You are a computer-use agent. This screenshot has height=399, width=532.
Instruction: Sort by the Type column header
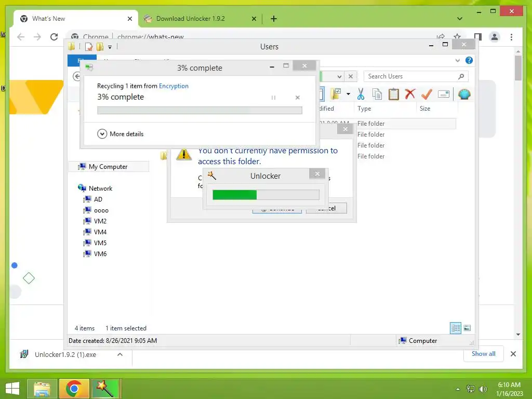click(x=385, y=109)
